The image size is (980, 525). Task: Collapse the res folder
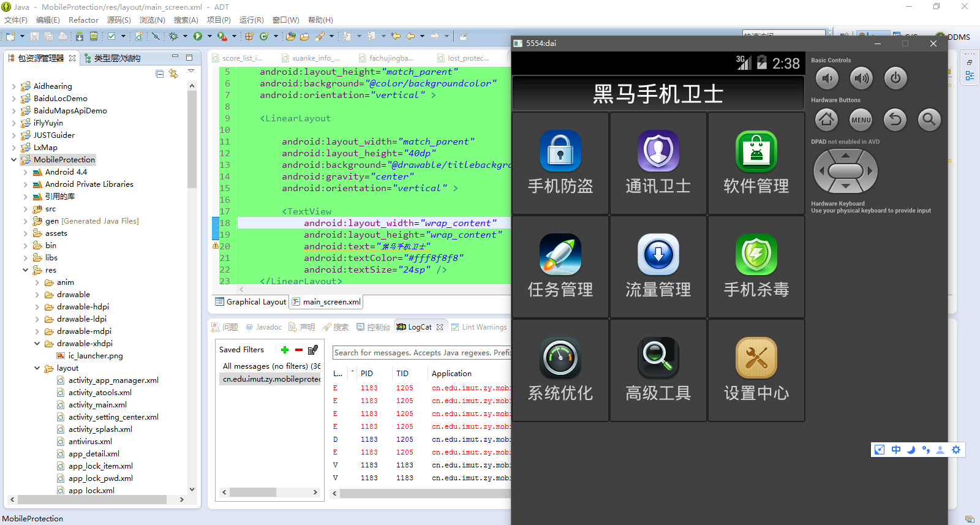click(26, 270)
